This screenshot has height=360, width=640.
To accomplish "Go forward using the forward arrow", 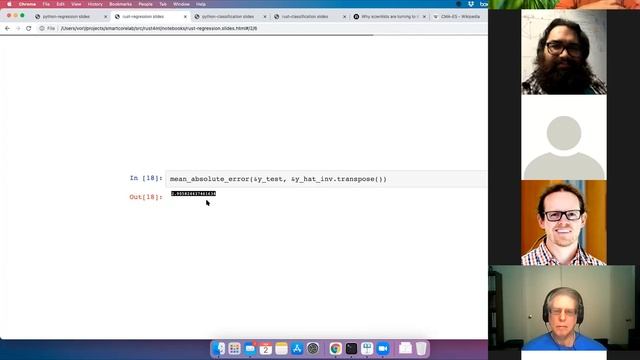I will pos(18,29).
